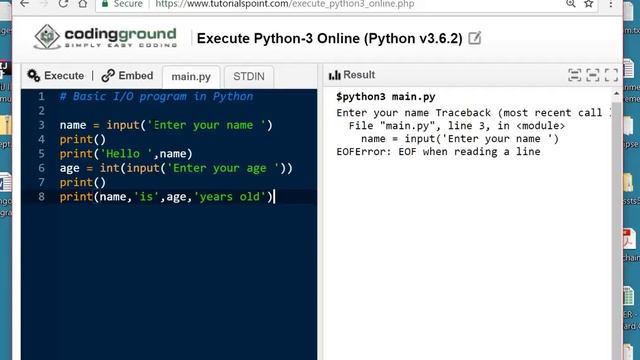The image size is (640, 360).
Task: Click the second result layout icon
Action: (x=593, y=75)
